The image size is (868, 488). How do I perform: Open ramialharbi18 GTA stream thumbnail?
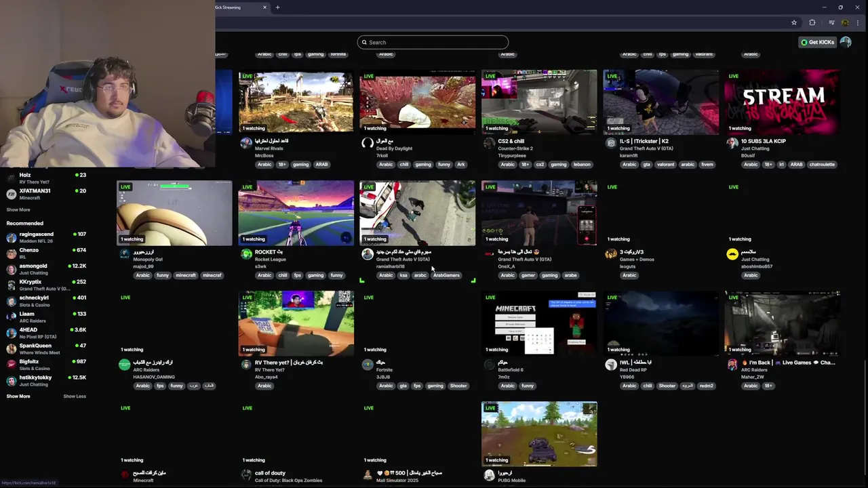tap(417, 212)
